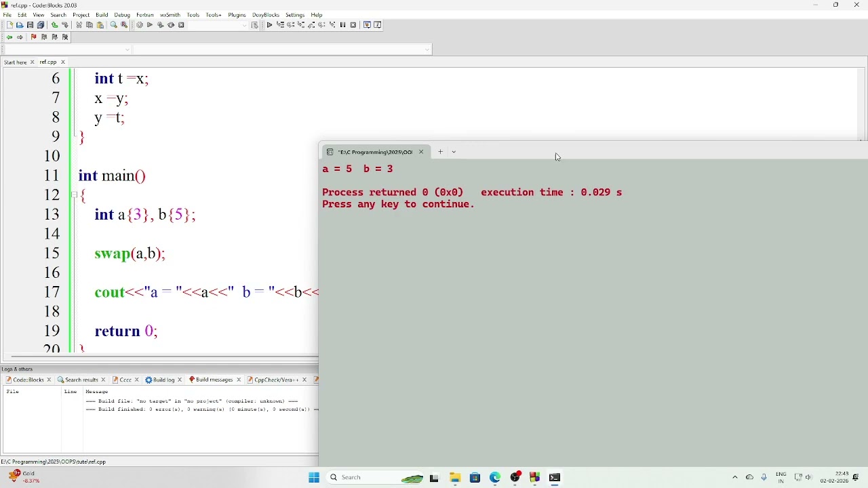Click the Open file toolbar icon
This screenshot has height=488, width=868.
[20, 25]
